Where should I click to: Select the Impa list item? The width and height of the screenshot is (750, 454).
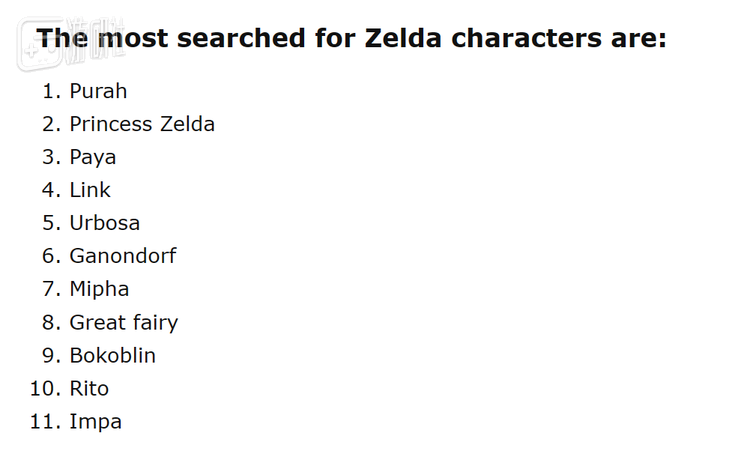(95, 421)
